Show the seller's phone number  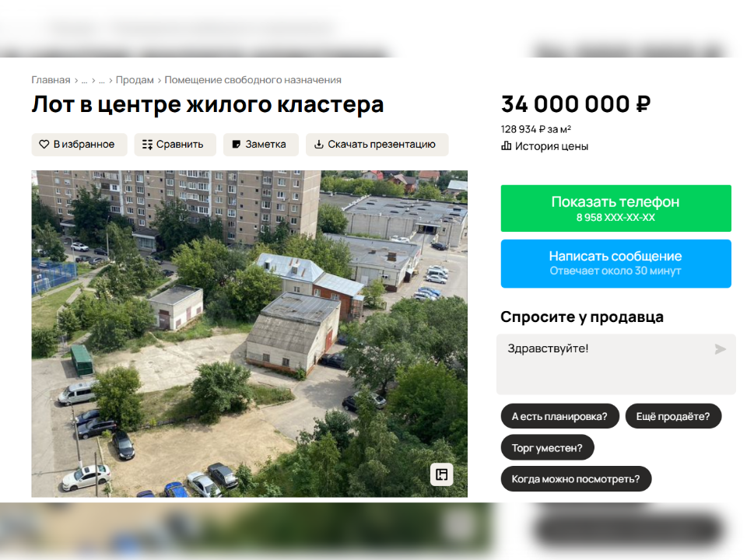tap(615, 208)
